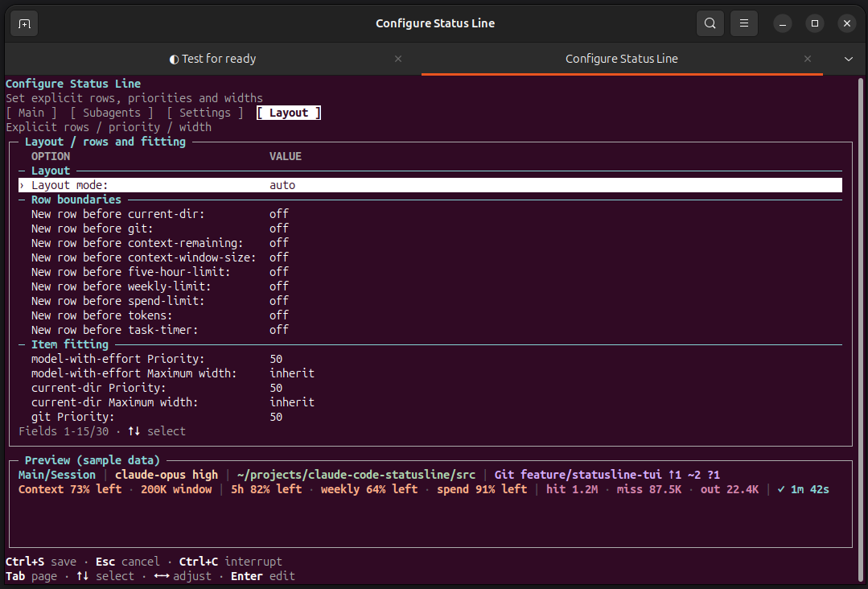Open the Subagents page tab
The width and height of the screenshot is (868, 589).
[x=112, y=113]
